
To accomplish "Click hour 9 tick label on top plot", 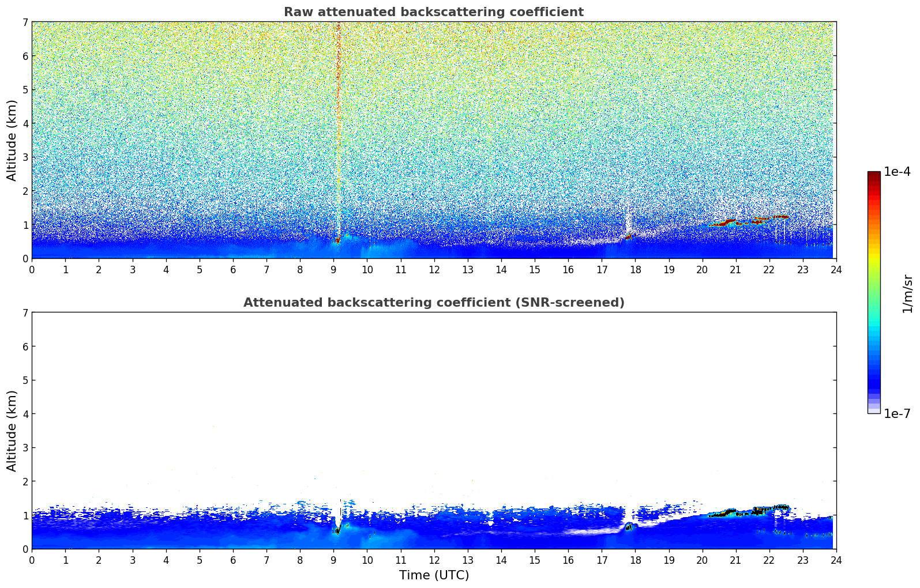I will 333,269.
